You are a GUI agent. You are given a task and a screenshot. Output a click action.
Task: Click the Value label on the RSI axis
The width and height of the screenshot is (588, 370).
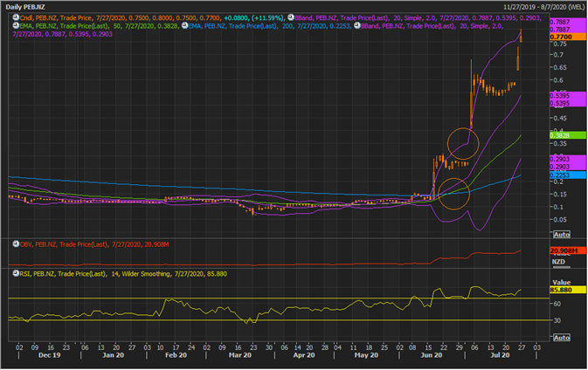click(x=562, y=283)
